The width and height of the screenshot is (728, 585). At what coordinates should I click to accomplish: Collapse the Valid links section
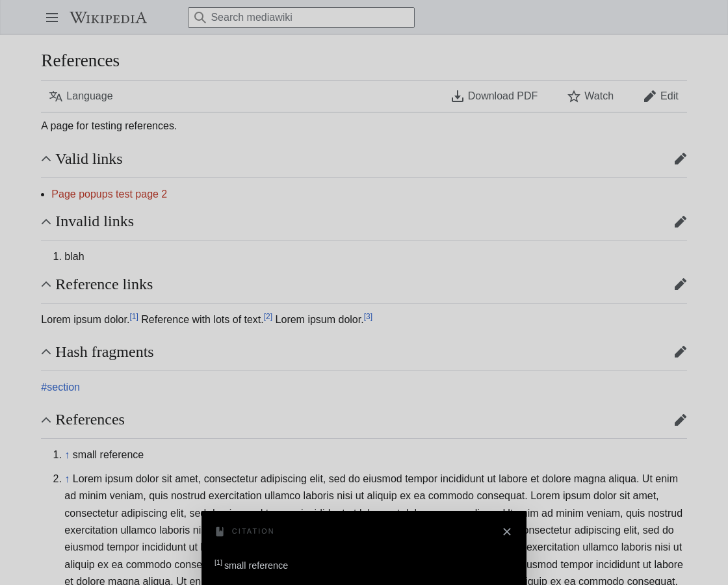(x=46, y=159)
